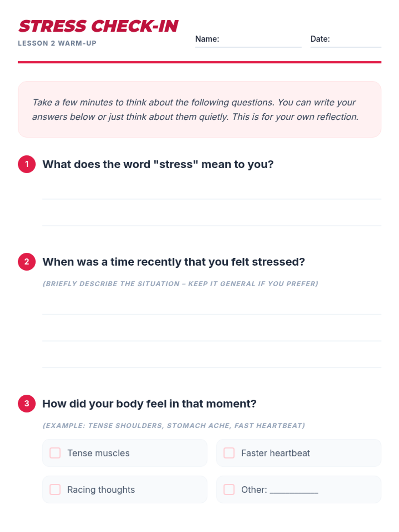Click the 'What does the word stress' question
This screenshot has height=532, width=399.
pyautogui.click(x=158, y=164)
